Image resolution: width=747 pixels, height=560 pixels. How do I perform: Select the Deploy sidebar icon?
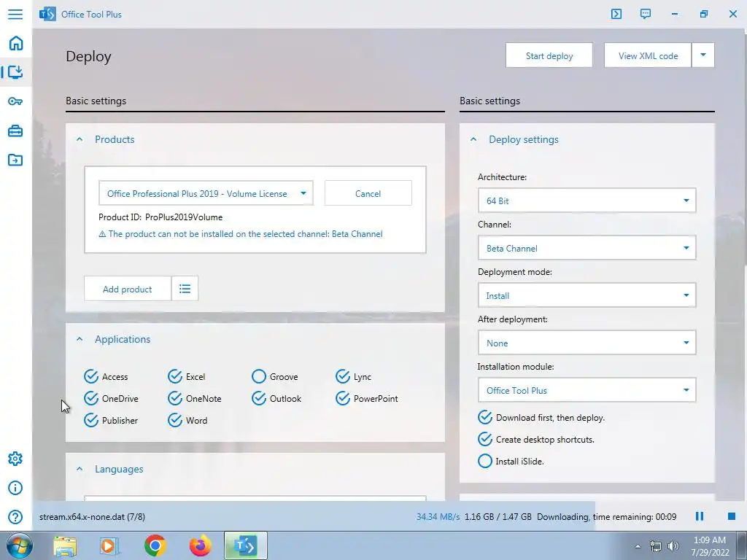point(15,72)
